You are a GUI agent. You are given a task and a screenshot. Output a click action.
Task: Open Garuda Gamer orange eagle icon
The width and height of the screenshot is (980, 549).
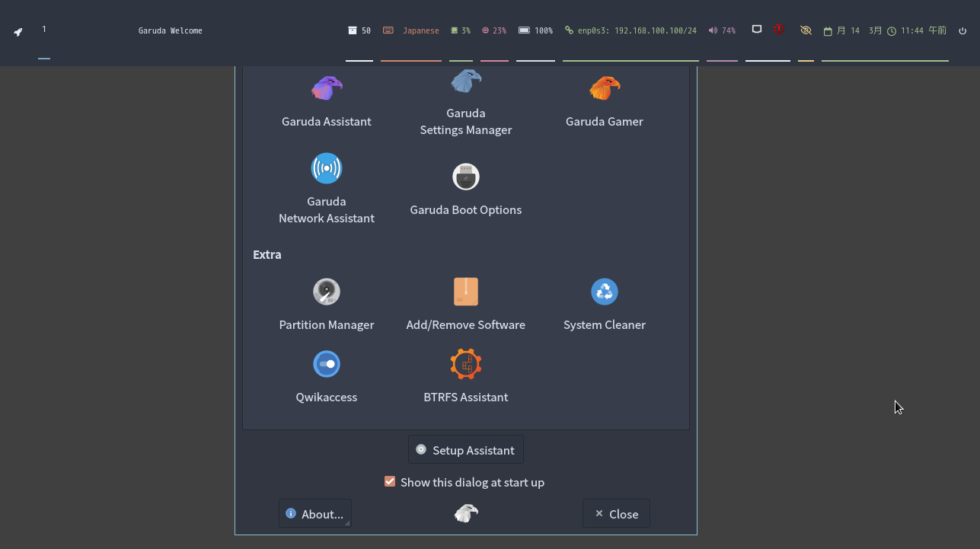coord(605,88)
